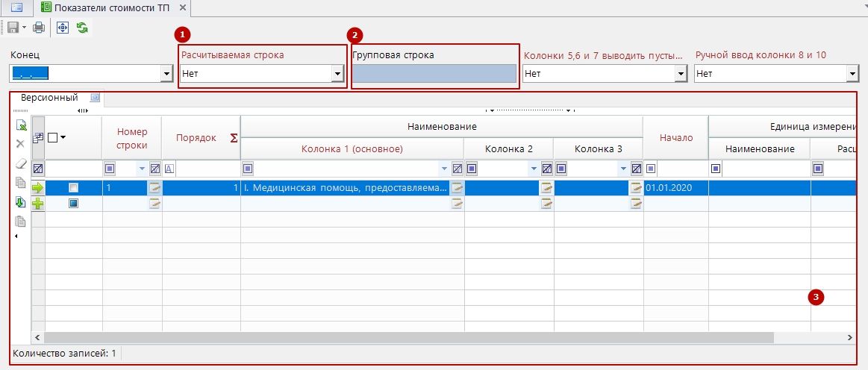Viewport: 868px width, 370px height.
Task: Click the Save icon in the toolbar
Action: coord(12,28)
